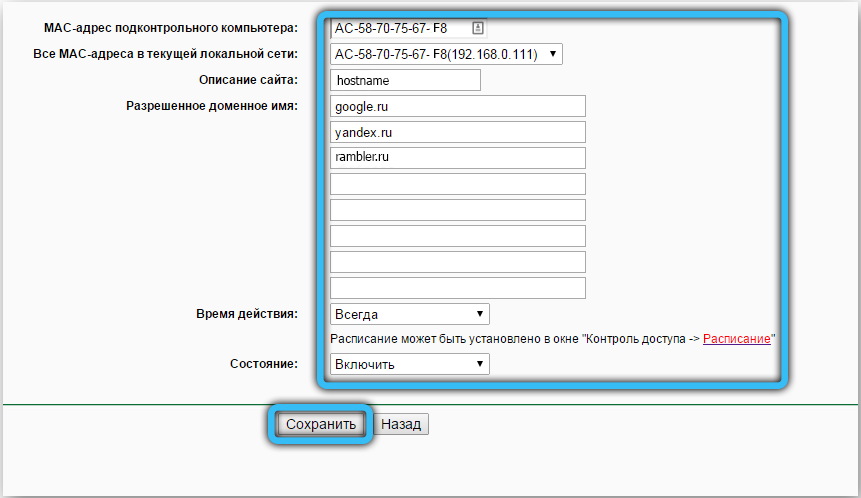Screen dimensions: 861x498
Task: Click arrow beside Включить option
Action: pos(479,363)
